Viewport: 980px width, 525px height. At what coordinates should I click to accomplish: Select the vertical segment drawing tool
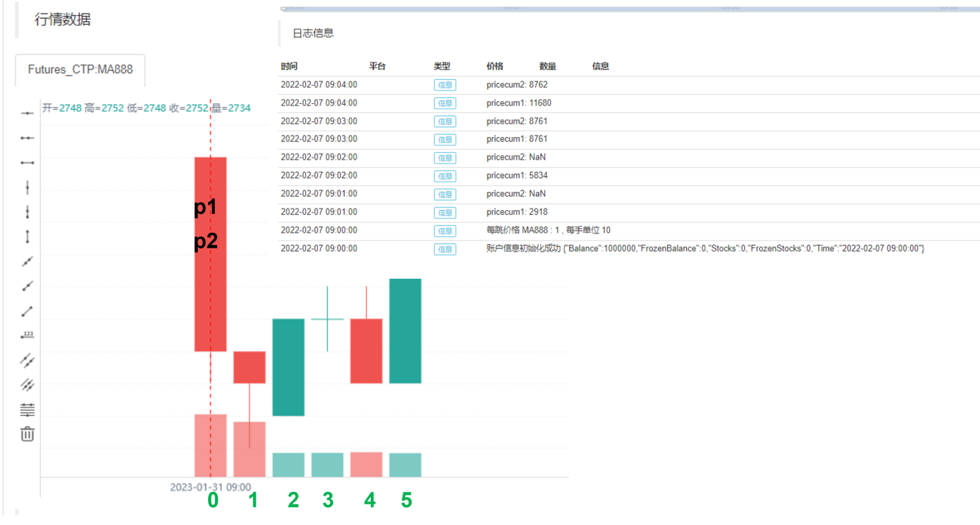point(27,237)
